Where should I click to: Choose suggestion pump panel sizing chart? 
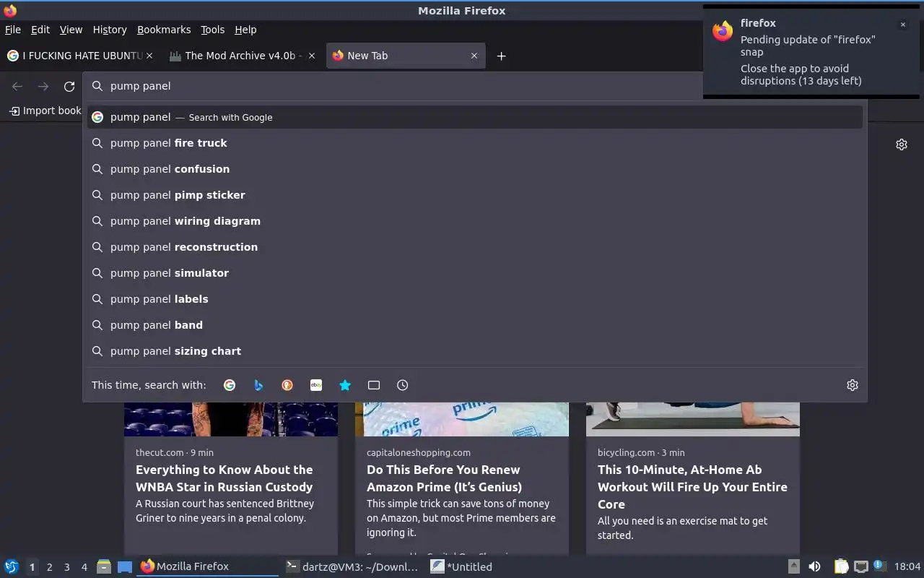point(475,351)
